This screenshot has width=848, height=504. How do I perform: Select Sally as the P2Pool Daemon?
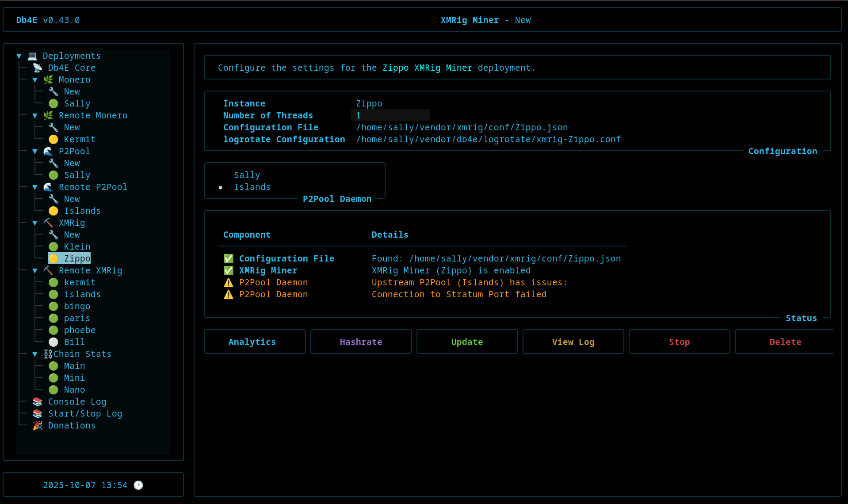[x=247, y=175]
